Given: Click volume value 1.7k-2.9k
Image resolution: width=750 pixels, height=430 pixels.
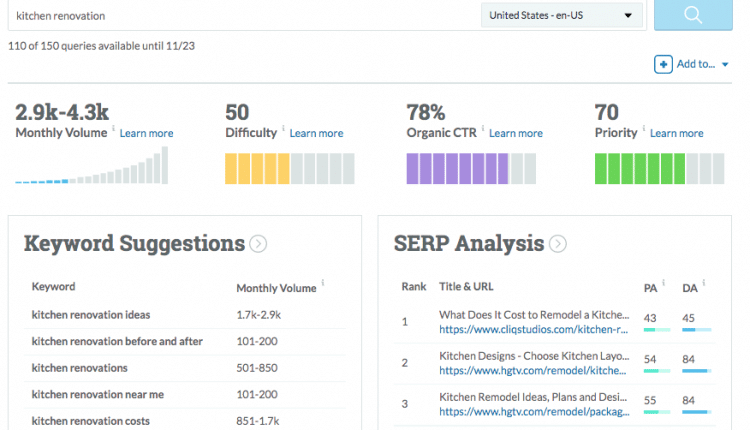Looking at the screenshot, I should tap(259, 315).
